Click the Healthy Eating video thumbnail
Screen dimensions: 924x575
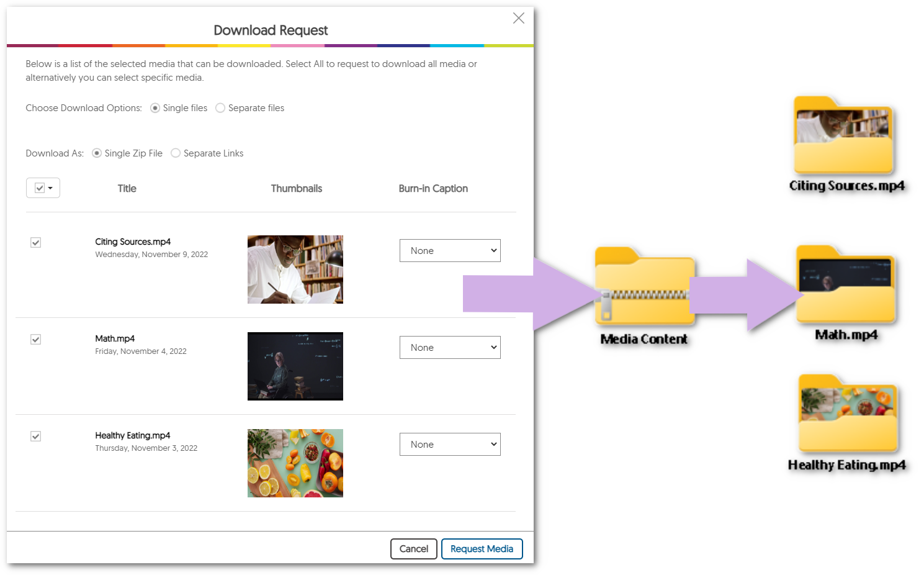pos(295,463)
